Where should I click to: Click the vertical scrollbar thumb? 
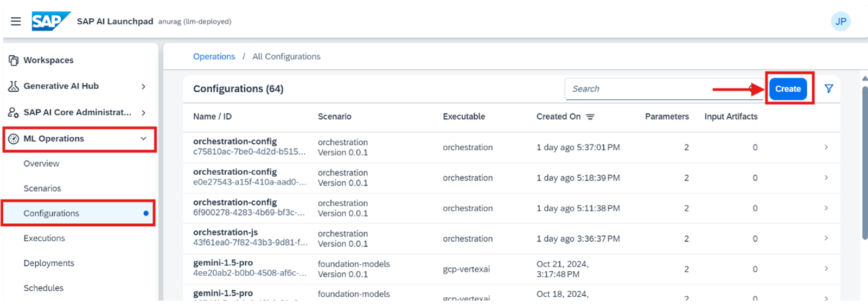(x=865, y=163)
